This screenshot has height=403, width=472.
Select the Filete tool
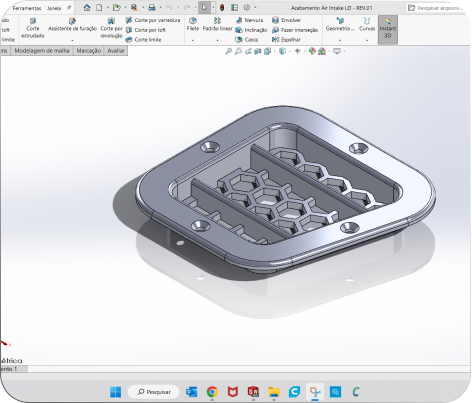pyautogui.click(x=193, y=25)
